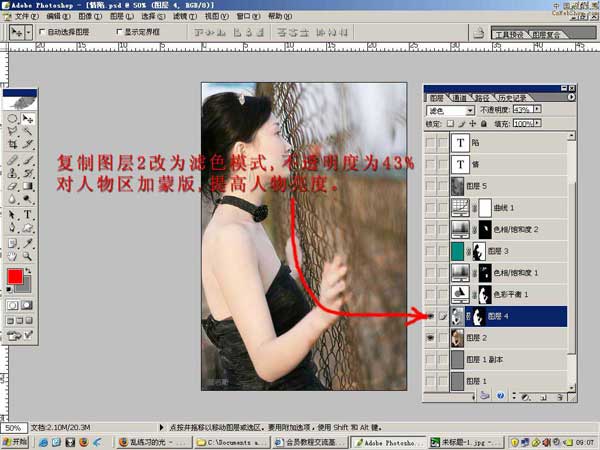600x450 pixels.
Task: Expand the 填充 fill percentage arrow
Action: pos(537,123)
